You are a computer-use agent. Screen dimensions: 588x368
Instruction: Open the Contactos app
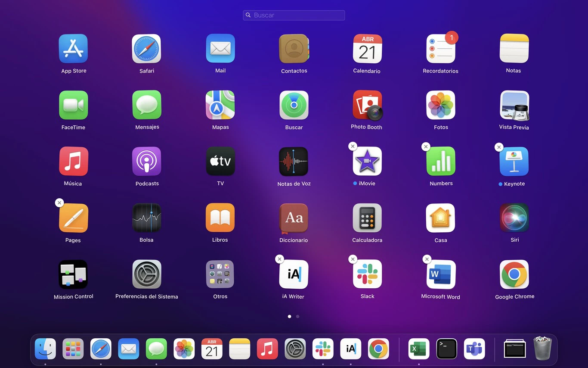coord(294,49)
